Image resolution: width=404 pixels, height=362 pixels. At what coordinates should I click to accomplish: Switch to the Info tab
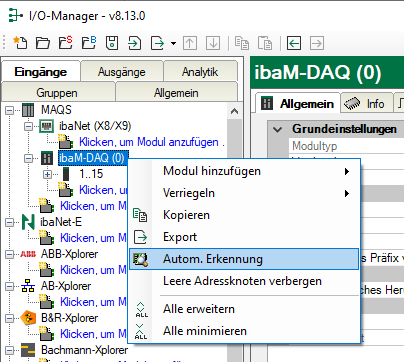(x=366, y=104)
